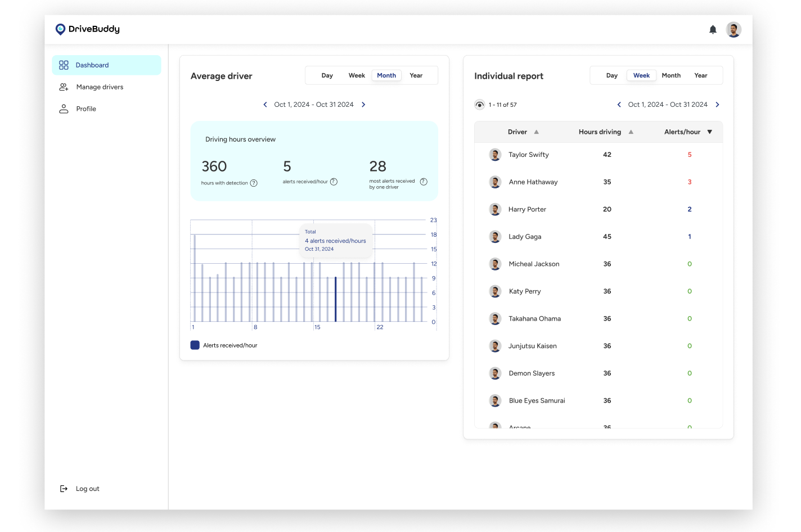Open the user profile avatar
801x532 pixels.
pyautogui.click(x=733, y=30)
